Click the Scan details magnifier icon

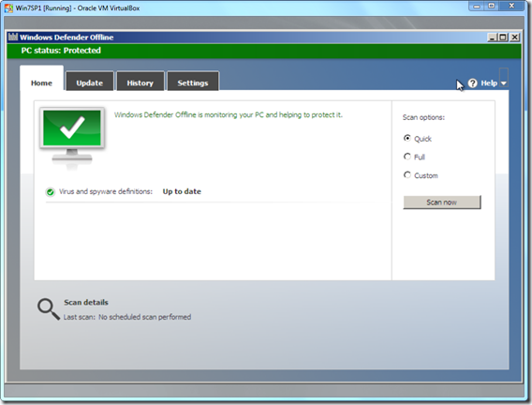(x=49, y=308)
